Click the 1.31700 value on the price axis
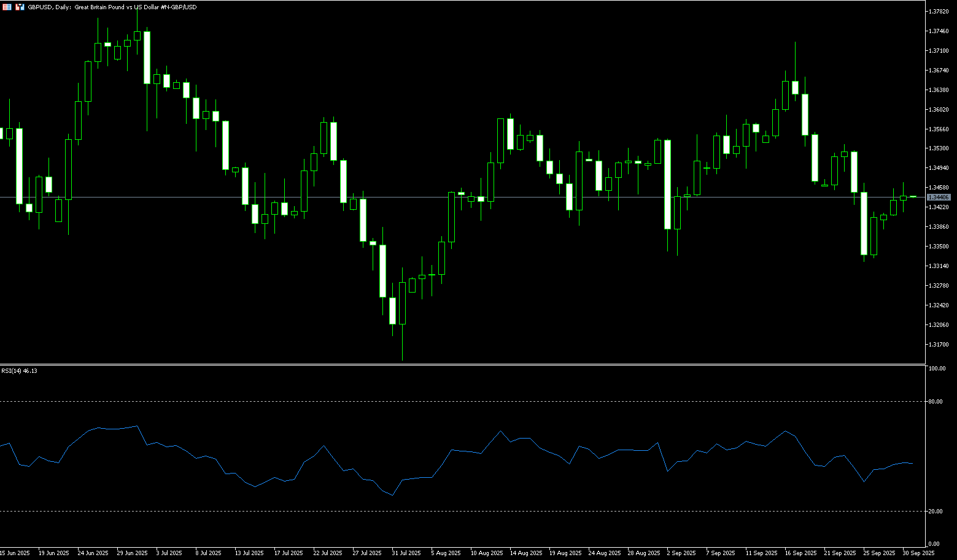The width and height of the screenshot is (957, 560). pyautogui.click(x=940, y=345)
